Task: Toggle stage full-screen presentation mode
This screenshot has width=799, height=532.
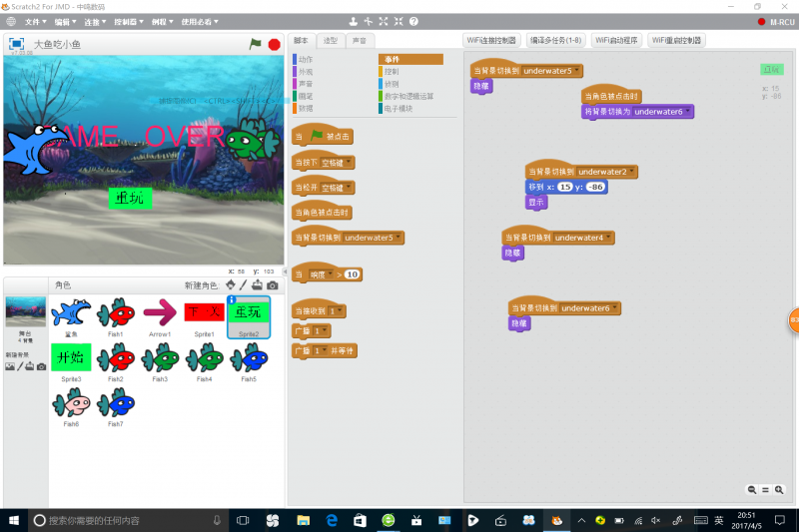Action: [x=16, y=44]
